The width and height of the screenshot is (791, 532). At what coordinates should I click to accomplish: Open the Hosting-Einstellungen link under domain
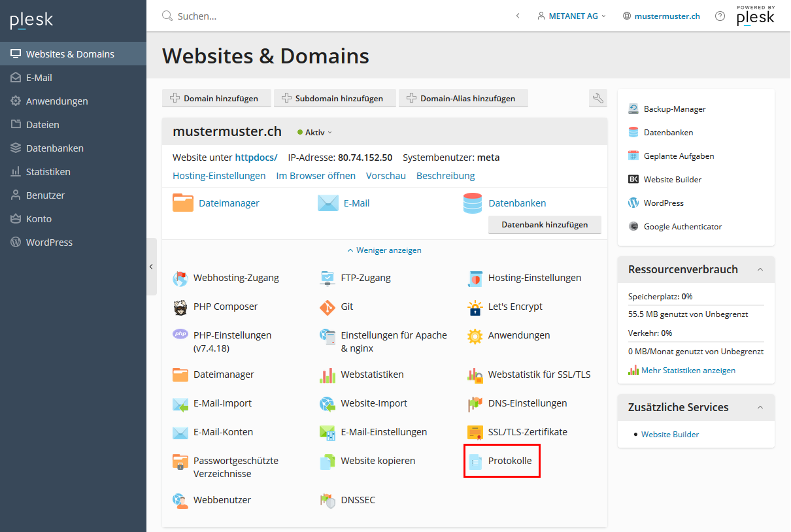click(x=219, y=176)
